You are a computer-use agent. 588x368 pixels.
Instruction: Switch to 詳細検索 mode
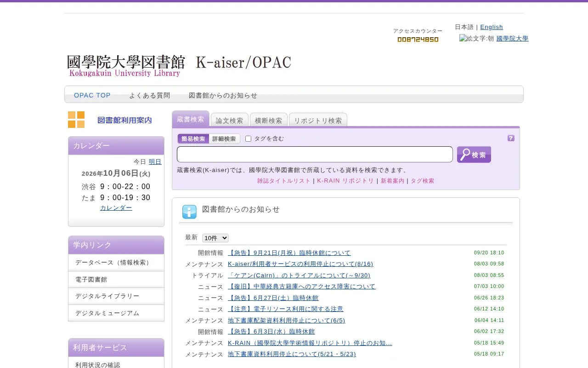(x=224, y=138)
